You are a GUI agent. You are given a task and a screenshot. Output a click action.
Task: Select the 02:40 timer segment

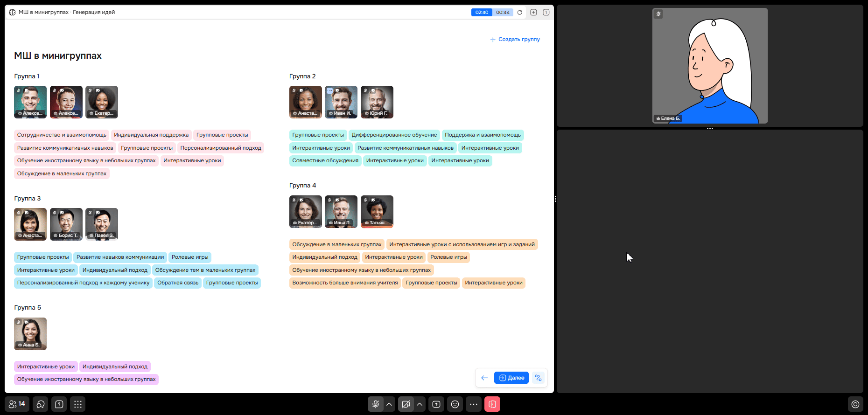482,13
